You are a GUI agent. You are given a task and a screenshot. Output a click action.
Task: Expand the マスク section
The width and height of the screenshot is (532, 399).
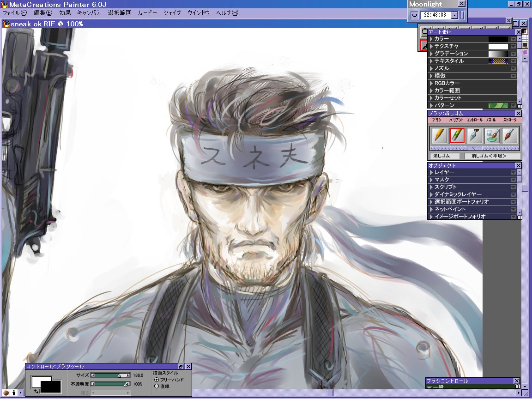[x=431, y=180]
